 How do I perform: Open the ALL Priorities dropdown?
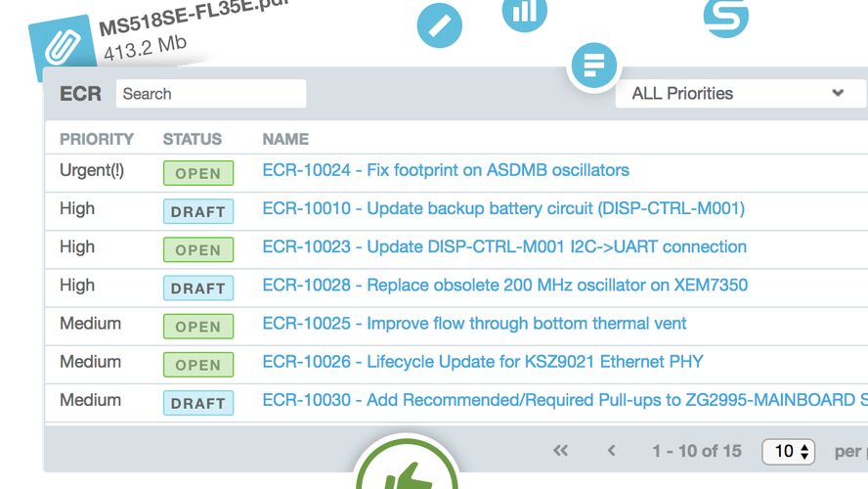[x=741, y=93]
